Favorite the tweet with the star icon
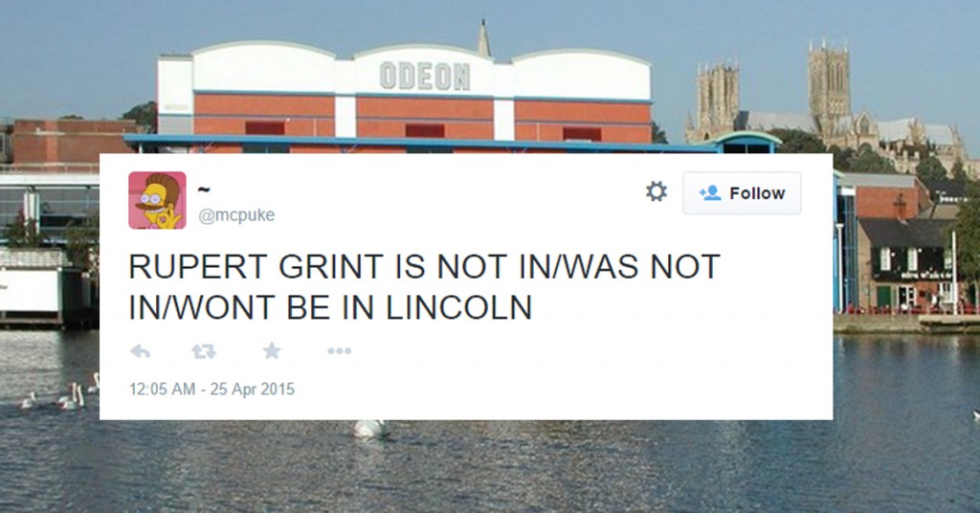The height and width of the screenshot is (513, 980). [x=272, y=350]
